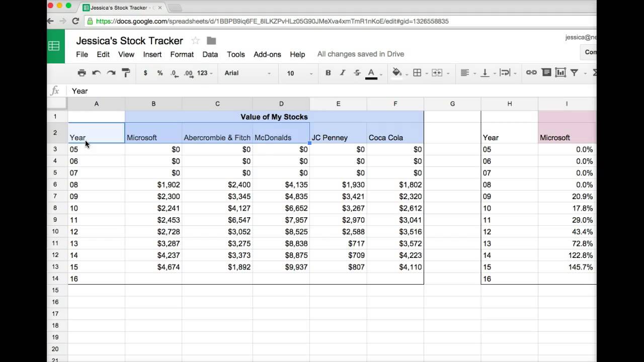Move document to a folder
The width and height of the screenshot is (644, 362).
[x=211, y=41]
